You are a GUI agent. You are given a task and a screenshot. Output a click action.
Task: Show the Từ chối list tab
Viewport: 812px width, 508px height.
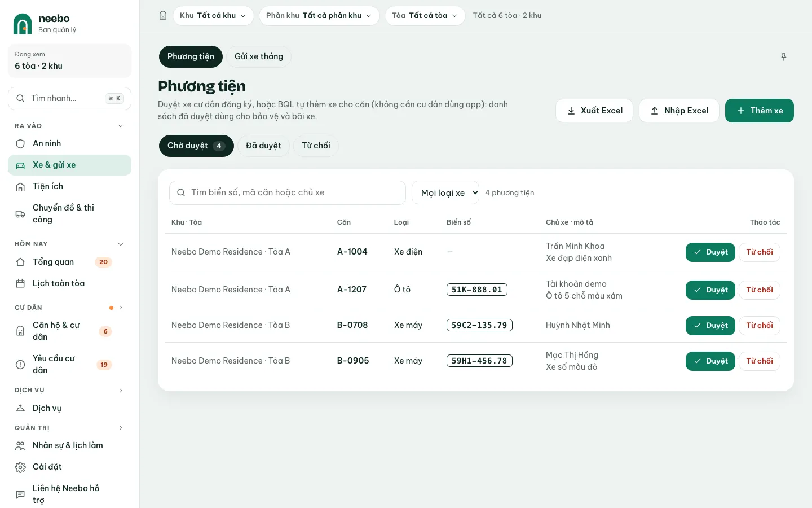316,146
